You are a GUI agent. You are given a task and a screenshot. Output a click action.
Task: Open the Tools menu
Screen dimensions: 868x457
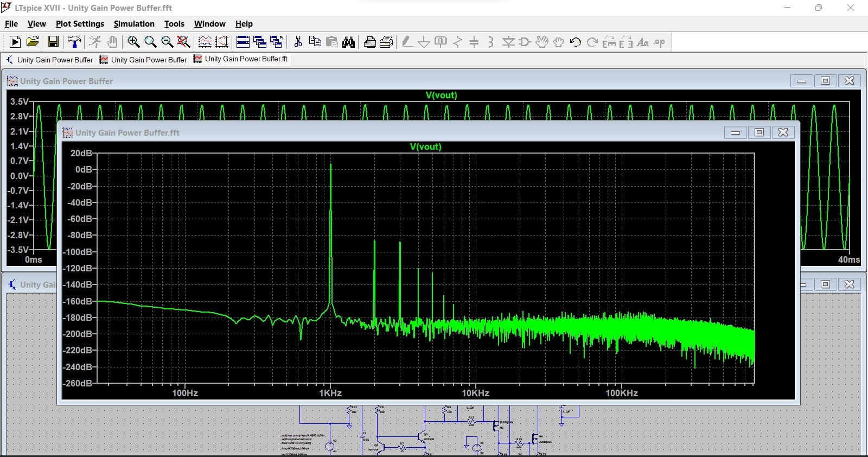[x=174, y=24]
